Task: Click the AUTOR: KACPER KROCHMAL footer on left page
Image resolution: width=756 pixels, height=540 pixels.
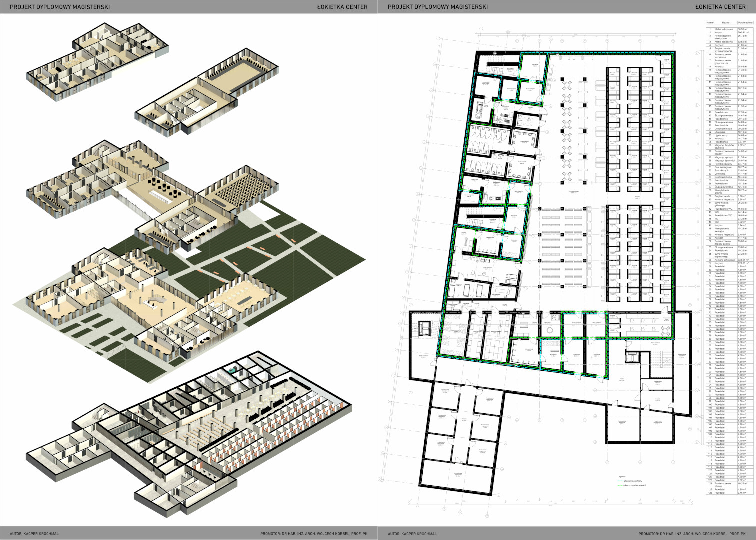Action: pyautogui.click(x=34, y=534)
